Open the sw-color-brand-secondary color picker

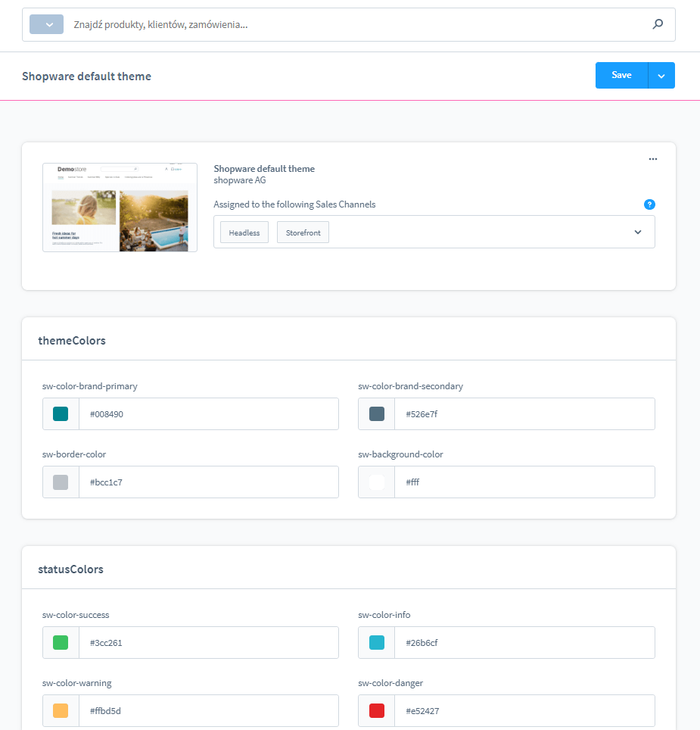pyautogui.click(x=376, y=413)
